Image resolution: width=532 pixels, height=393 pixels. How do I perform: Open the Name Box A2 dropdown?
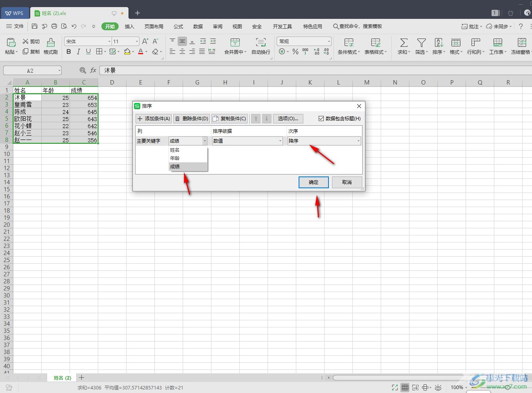pyautogui.click(x=59, y=71)
